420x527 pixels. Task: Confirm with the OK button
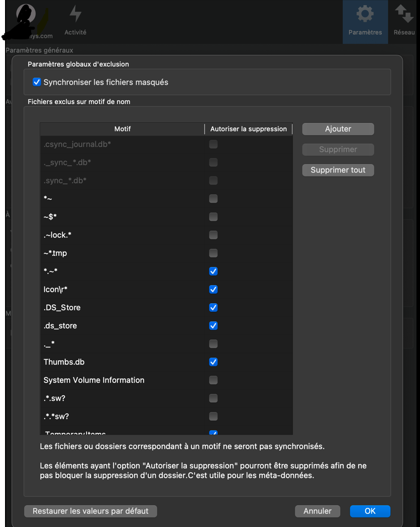tap(370, 511)
